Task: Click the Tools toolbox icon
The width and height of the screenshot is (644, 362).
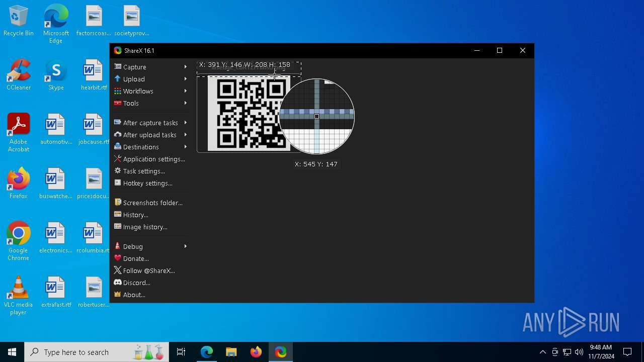Action: 118,103
